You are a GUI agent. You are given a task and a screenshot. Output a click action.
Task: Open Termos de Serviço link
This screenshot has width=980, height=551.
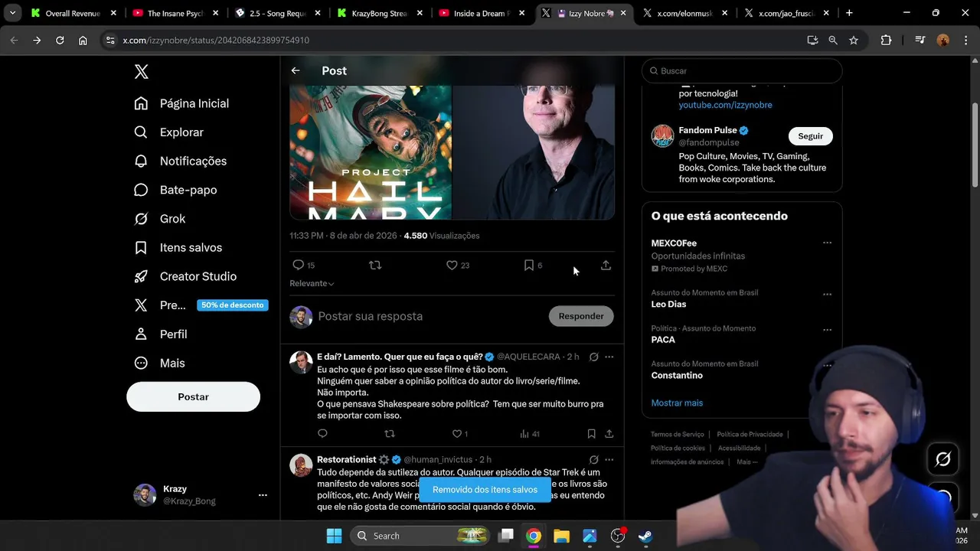point(678,435)
